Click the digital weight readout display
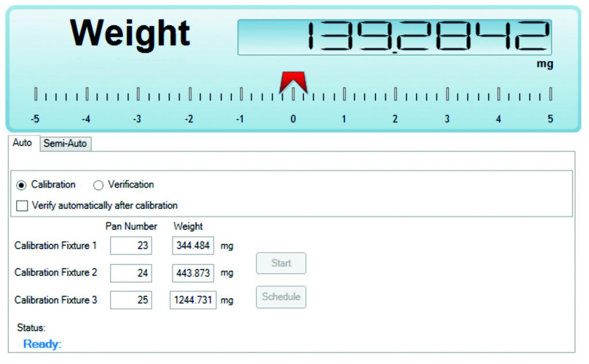 click(x=395, y=37)
